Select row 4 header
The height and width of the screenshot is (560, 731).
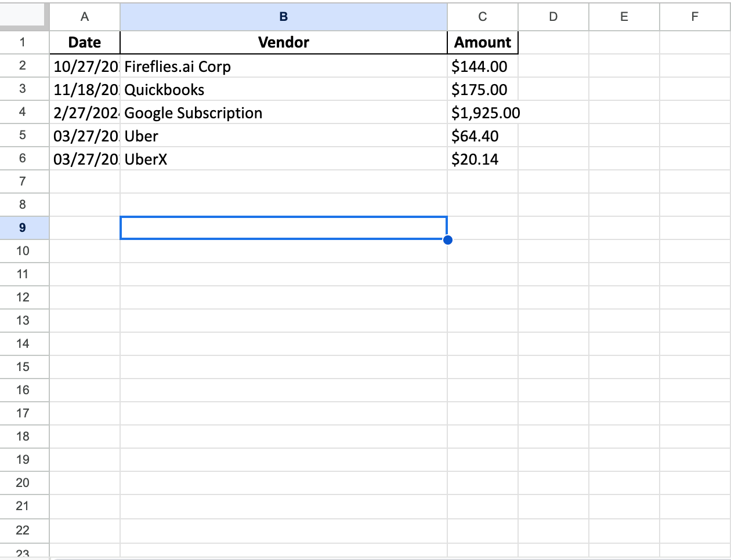pos(24,112)
